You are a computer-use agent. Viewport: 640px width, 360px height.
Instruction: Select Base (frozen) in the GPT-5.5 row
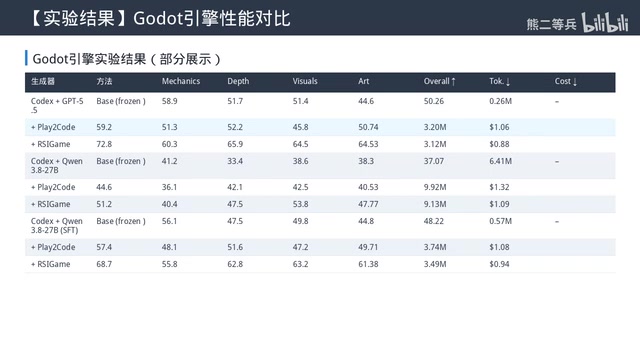121,101
